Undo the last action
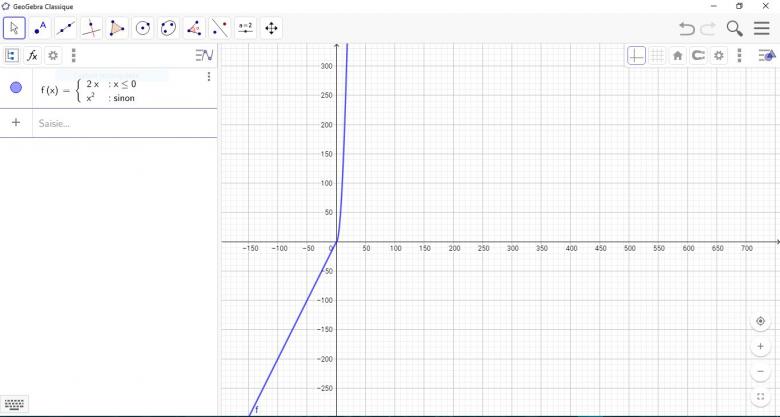780x417 pixels. click(x=686, y=29)
